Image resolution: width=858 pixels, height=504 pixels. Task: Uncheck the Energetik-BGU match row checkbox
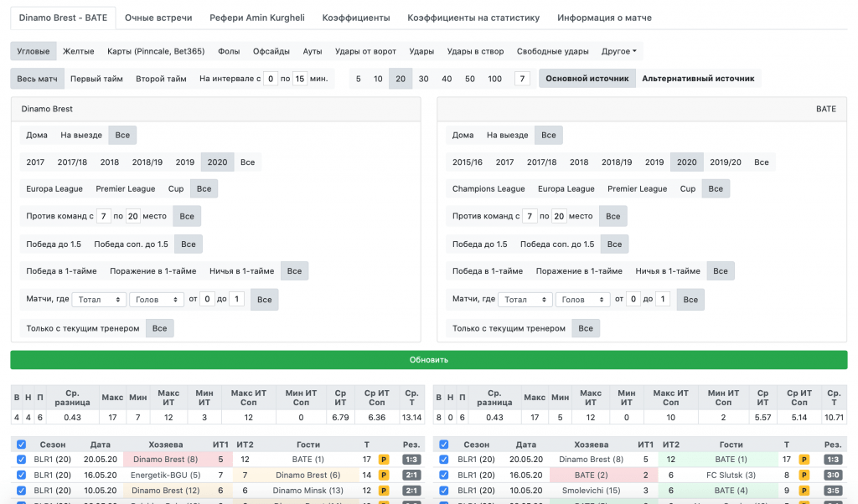click(22, 475)
